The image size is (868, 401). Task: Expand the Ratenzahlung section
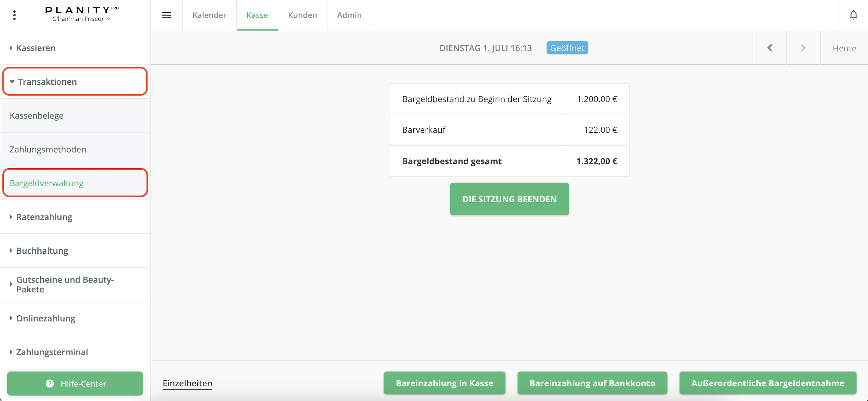coord(44,217)
